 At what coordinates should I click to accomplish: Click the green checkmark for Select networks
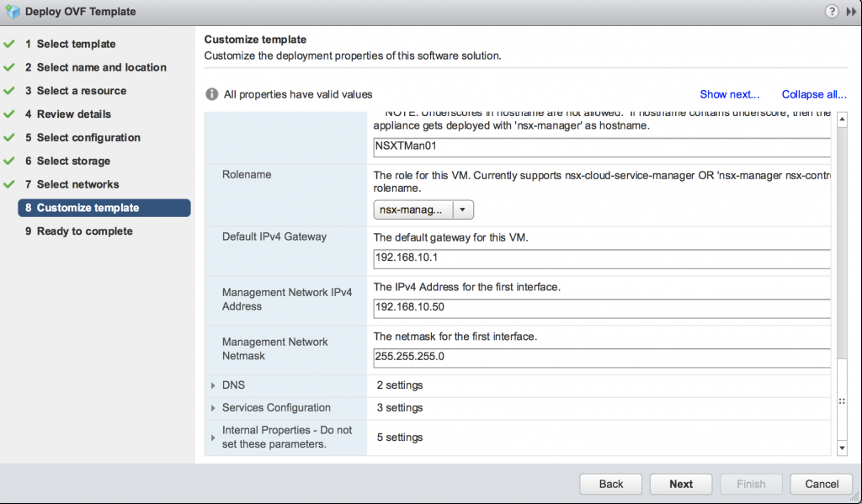[x=8, y=184]
